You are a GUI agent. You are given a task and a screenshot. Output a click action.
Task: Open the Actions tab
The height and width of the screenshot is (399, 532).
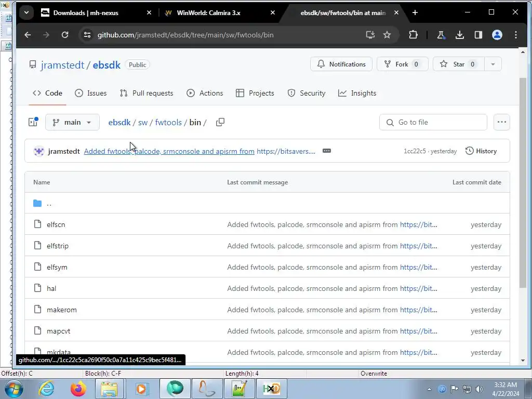click(x=205, y=93)
